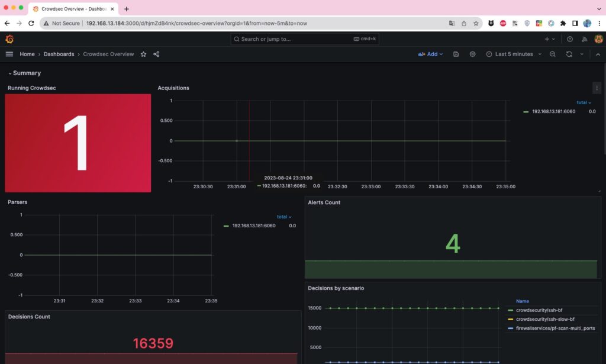
Task: Go forward in the browser
Action: click(19, 23)
